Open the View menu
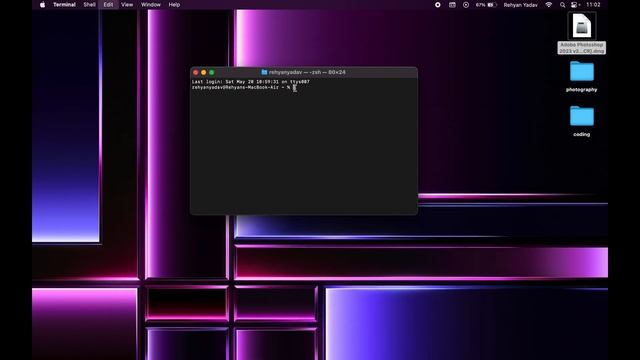The height and width of the screenshot is (360, 640). coord(127,5)
